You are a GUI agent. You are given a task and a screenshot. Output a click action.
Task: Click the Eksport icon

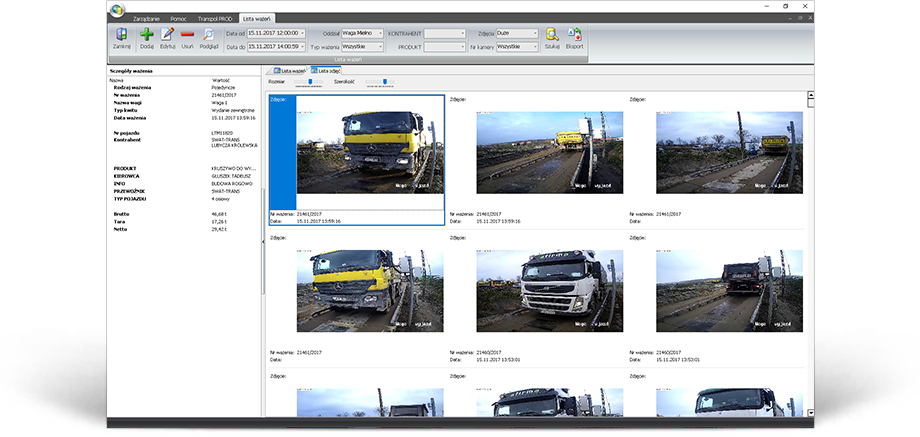click(574, 38)
